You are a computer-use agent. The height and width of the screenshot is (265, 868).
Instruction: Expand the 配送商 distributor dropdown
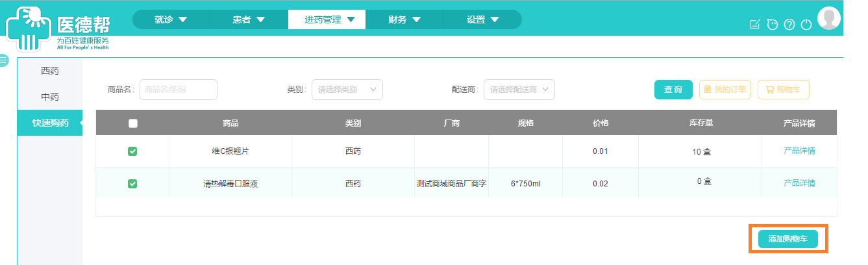coord(519,90)
